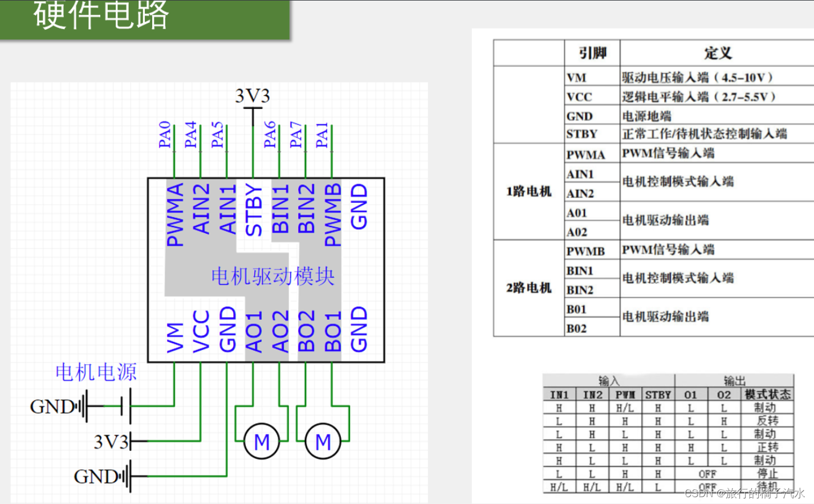Select the 正转 mode cell
This screenshot has width=814, height=504.
(x=767, y=447)
